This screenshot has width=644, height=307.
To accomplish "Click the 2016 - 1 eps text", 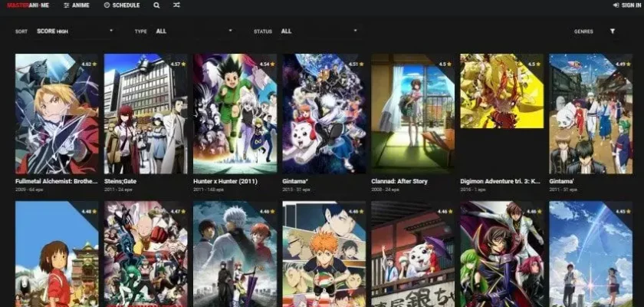I will (x=473, y=190).
